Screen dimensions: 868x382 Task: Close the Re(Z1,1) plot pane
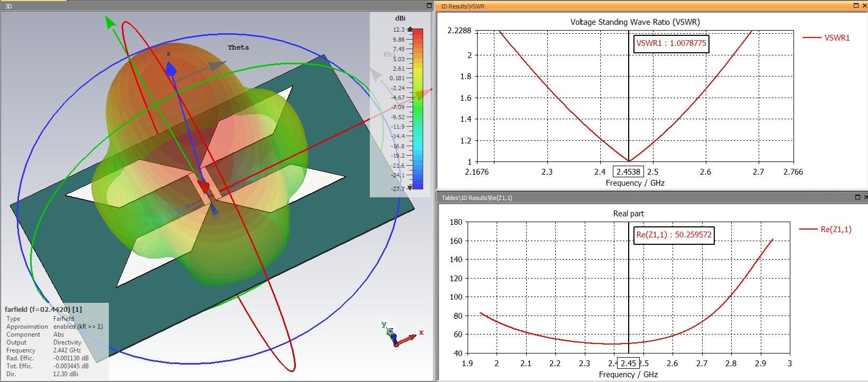865,197
